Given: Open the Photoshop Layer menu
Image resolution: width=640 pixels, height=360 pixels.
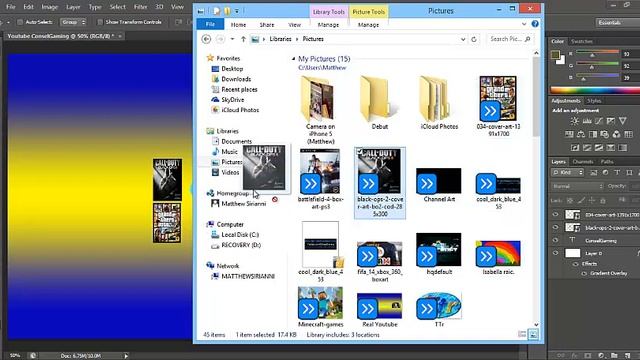Looking at the screenshot, I should tap(73, 7).
